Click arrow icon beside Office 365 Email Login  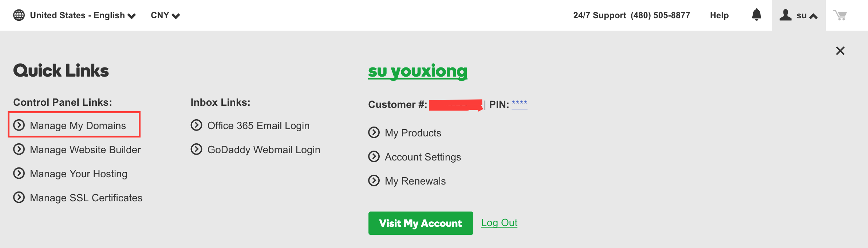point(196,125)
